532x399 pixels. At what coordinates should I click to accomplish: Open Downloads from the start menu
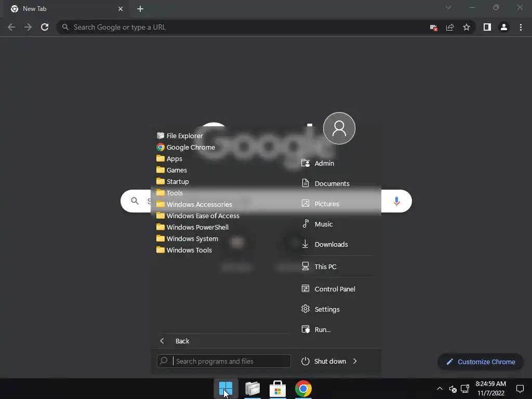(325, 244)
